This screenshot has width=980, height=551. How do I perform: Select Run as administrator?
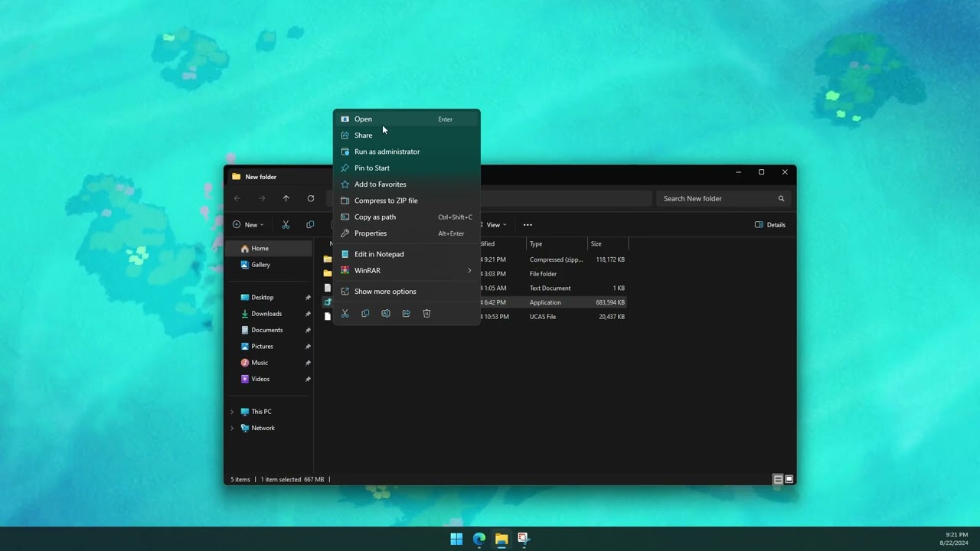point(407,152)
